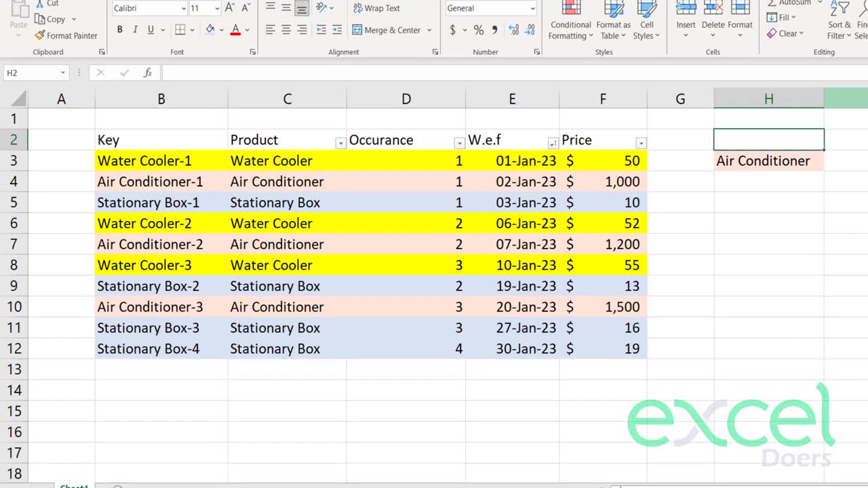Open the Product column filter dropdown
This screenshot has width=868, height=488.
[340, 143]
